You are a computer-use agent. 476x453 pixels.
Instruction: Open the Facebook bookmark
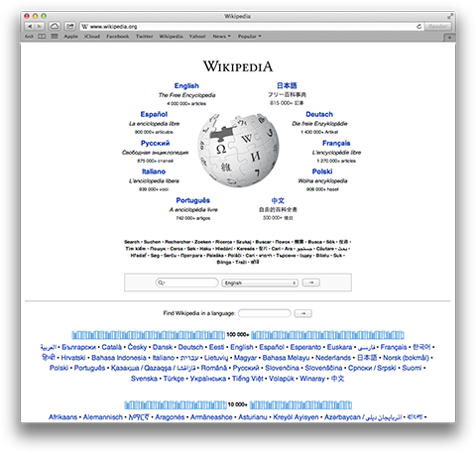click(118, 37)
